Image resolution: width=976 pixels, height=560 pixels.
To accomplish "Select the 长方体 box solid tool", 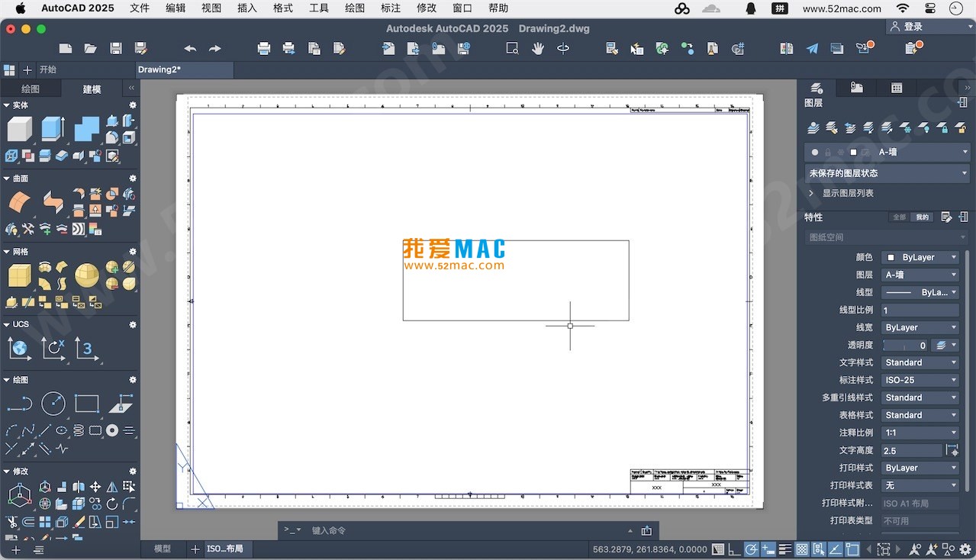I will [19, 128].
